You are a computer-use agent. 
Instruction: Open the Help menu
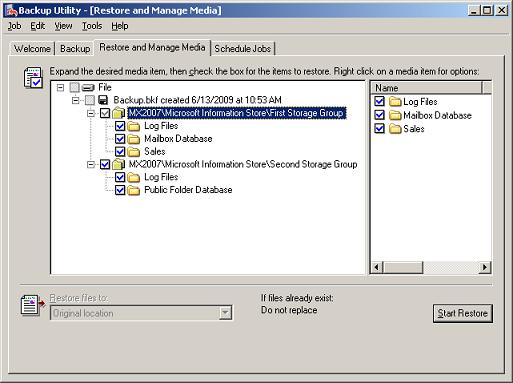pos(120,26)
